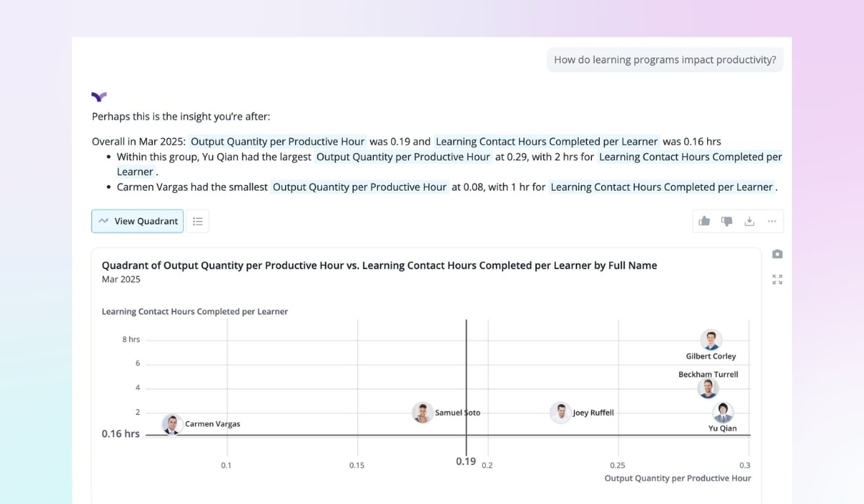Click the thumbs down feedback icon
The width and height of the screenshot is (864, 504).
(726, 221)
